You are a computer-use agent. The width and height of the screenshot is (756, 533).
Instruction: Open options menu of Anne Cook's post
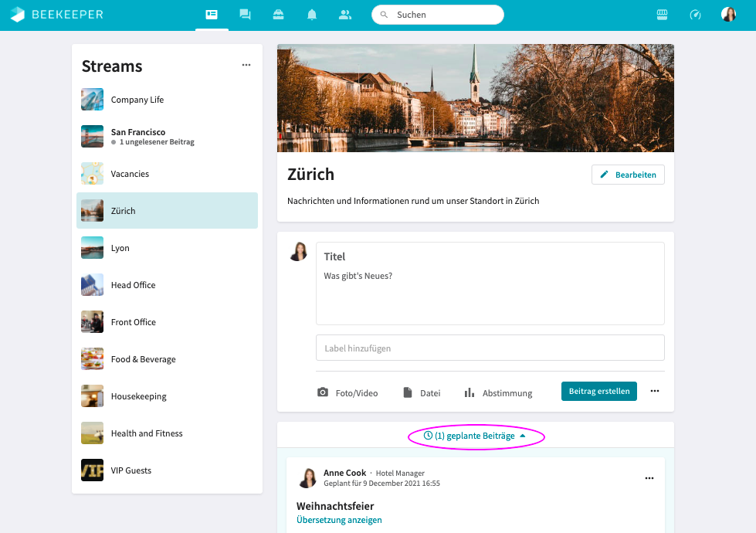pyautogui.click(x=649, y=478)
